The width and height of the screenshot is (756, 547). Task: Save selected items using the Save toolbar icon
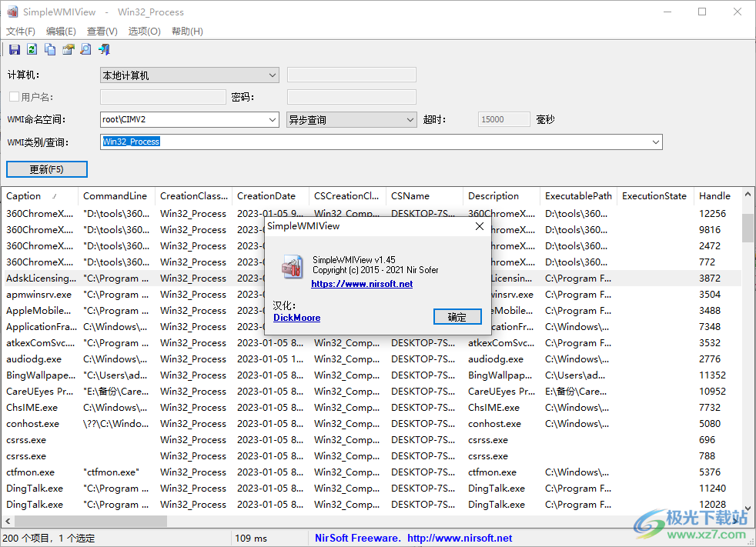[x=14, y=48]
